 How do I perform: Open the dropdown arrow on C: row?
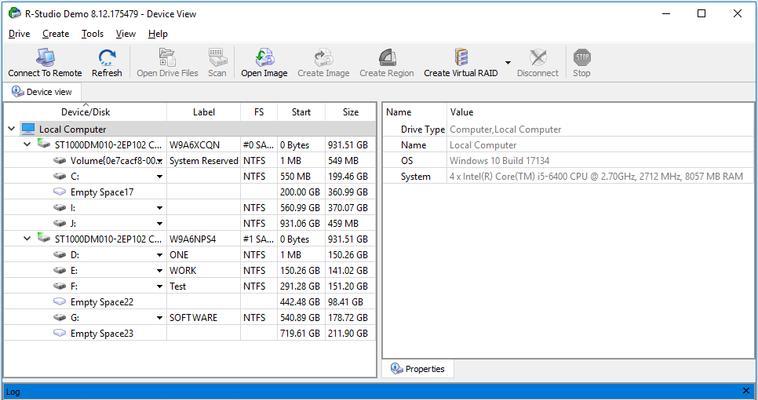(x=160, y=177)
